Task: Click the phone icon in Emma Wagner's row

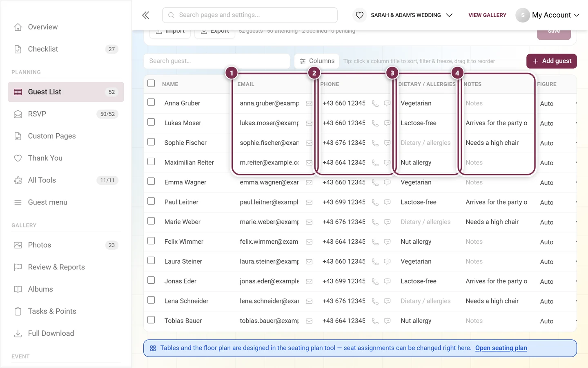Action: (x=375, y=182)
